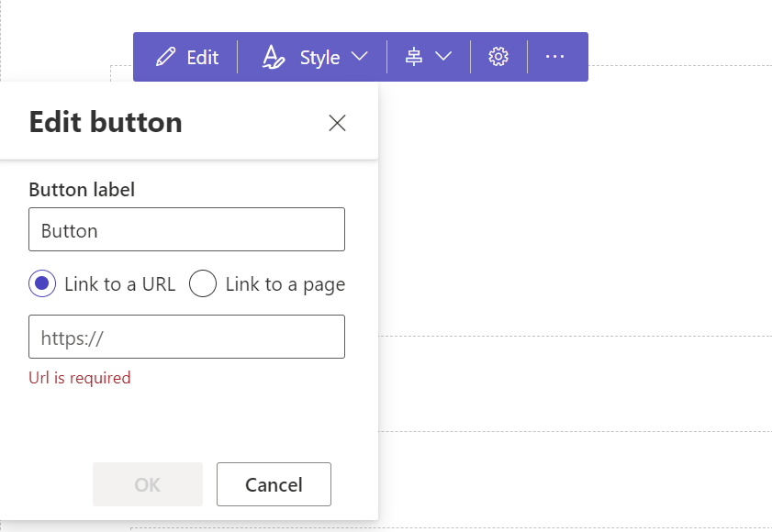Close the Edit button dialog
Viewport: 772px width, 532px height.
tap(337, 123)
